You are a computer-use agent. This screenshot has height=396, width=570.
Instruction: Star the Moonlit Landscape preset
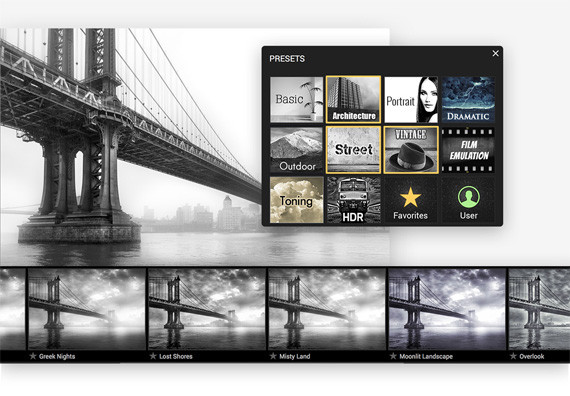point(393,356)
